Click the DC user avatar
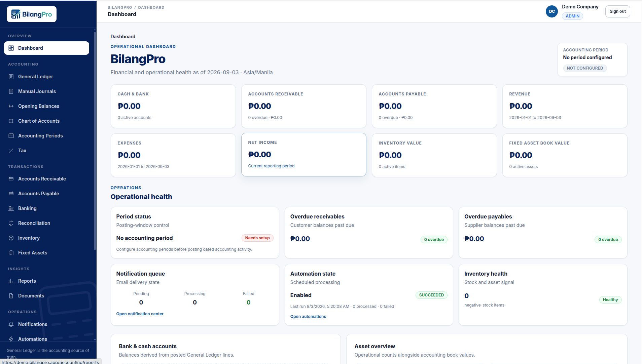Screen dimensions: 642x364 tap(552, 11)
